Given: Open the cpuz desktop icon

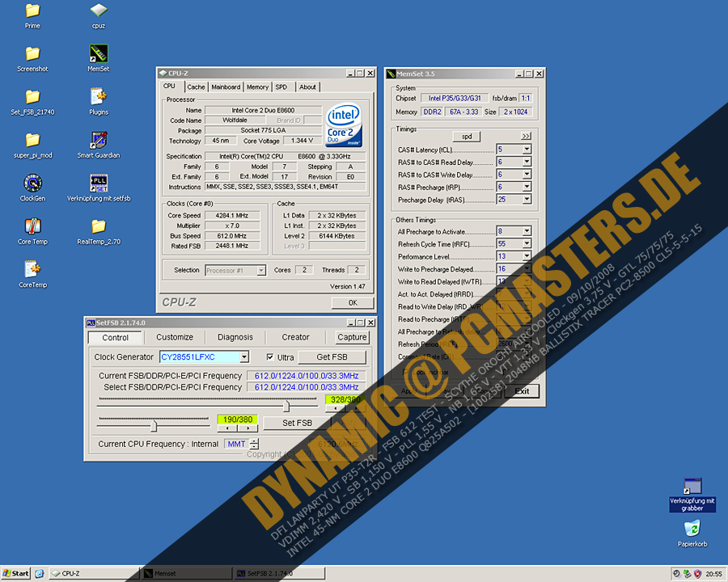Looking at the screenshot, I should (99, 16).
